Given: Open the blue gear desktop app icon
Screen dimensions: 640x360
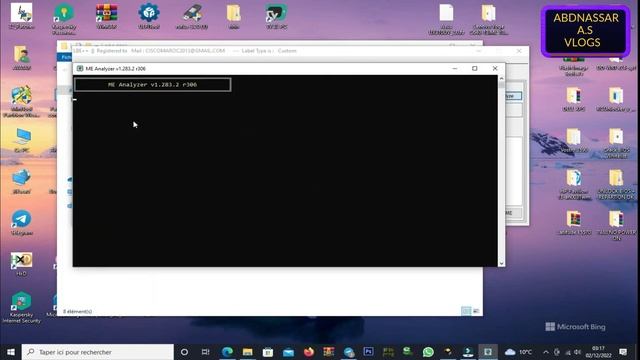Looking at the screenshot, I should [x=149, y=16].
